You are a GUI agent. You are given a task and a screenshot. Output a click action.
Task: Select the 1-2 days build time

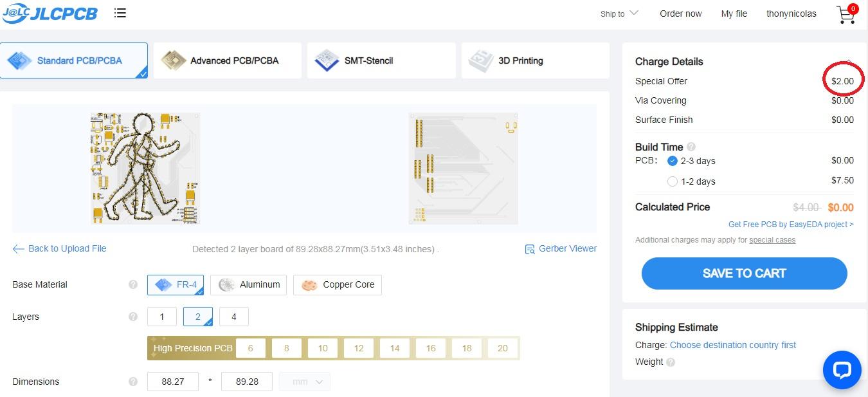click(673, 181)
